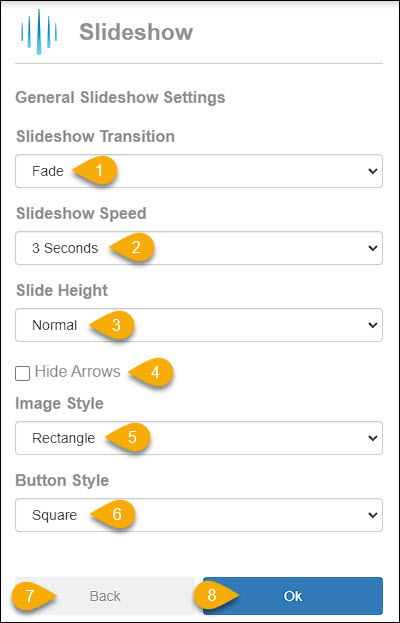Click the chevron arrow on Button Style dropdown
400x623 pixels.
click(x=373, y=515)
